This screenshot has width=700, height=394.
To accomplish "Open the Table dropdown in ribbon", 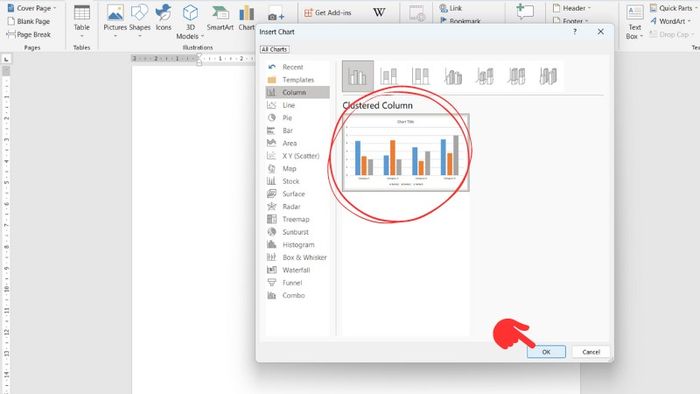I will click(82, 21).
